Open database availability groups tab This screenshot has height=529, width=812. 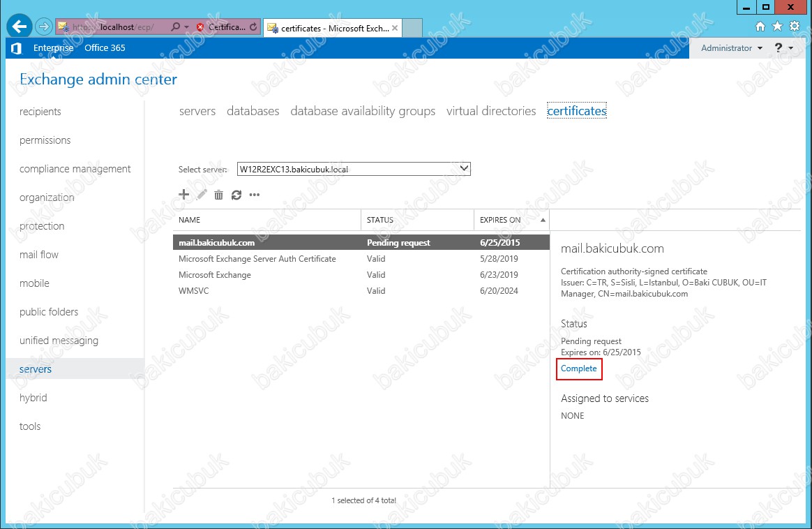pos(363,111)
